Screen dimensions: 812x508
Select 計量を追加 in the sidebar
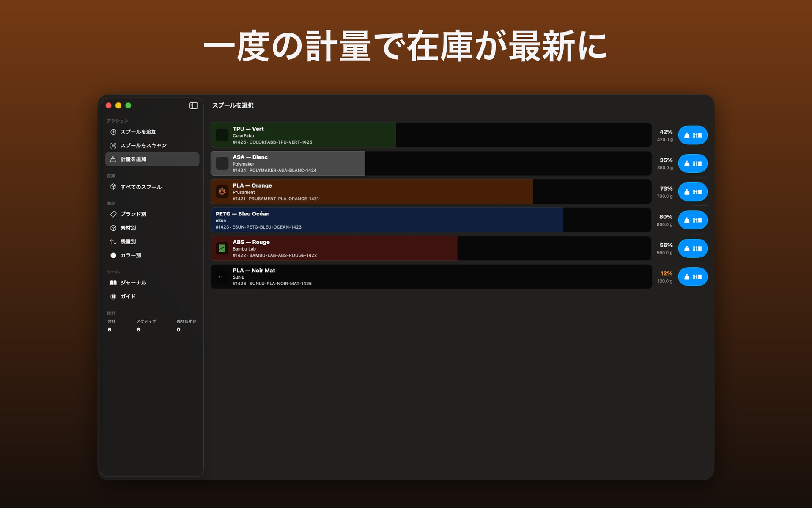tap(152, 159)
